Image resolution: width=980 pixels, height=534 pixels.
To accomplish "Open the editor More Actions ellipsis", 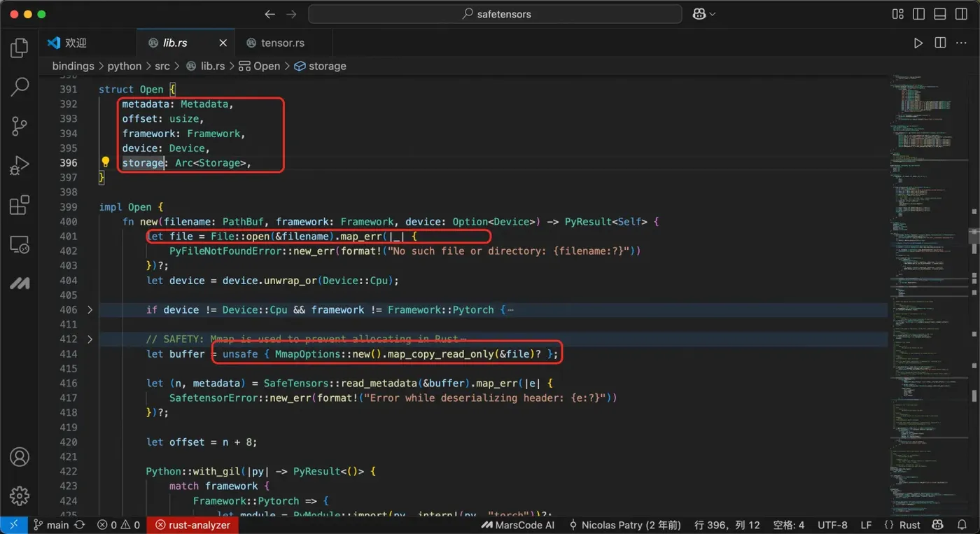I will pos(962,43).
